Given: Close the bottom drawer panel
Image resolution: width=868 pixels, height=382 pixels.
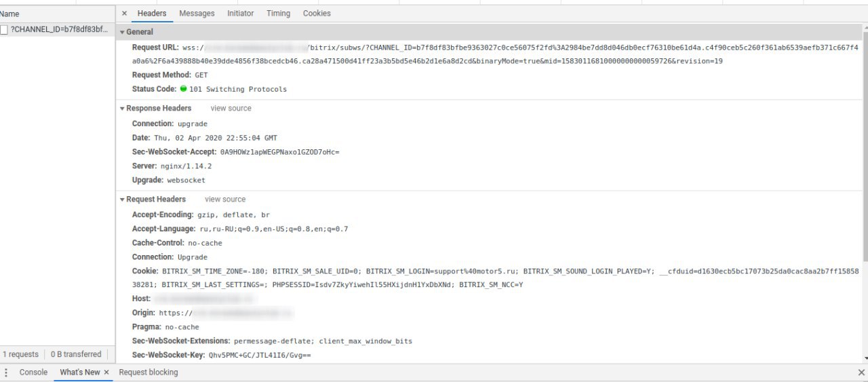Looking at the screenshot, I should pos(861,373).
